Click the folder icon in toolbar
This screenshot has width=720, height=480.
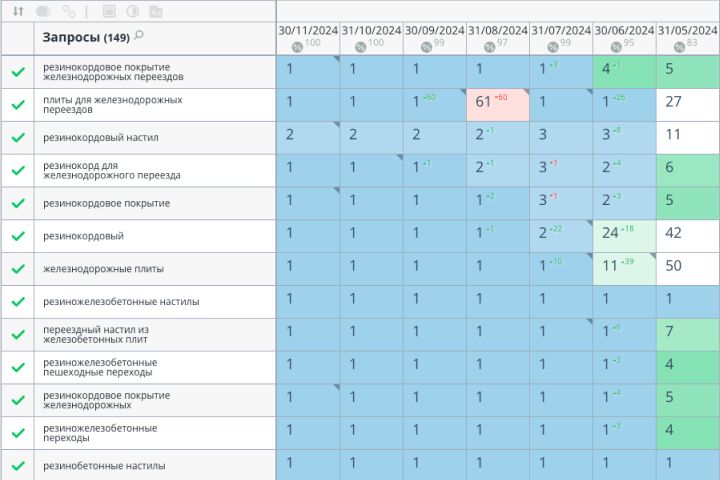click(x=156, y=11)
